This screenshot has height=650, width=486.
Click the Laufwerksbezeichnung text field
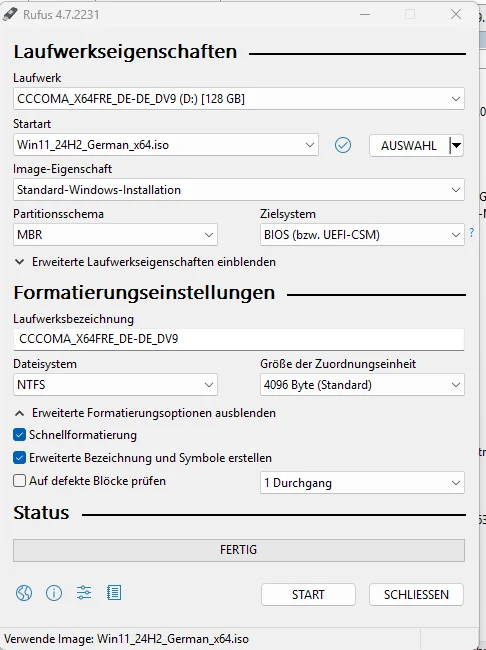pos(239,339)
